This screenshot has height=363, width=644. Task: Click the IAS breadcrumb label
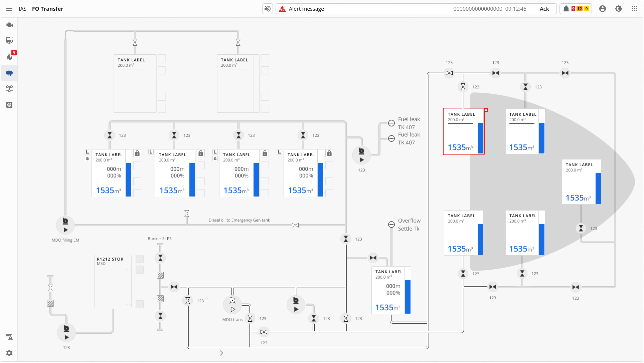coord(22,9)
